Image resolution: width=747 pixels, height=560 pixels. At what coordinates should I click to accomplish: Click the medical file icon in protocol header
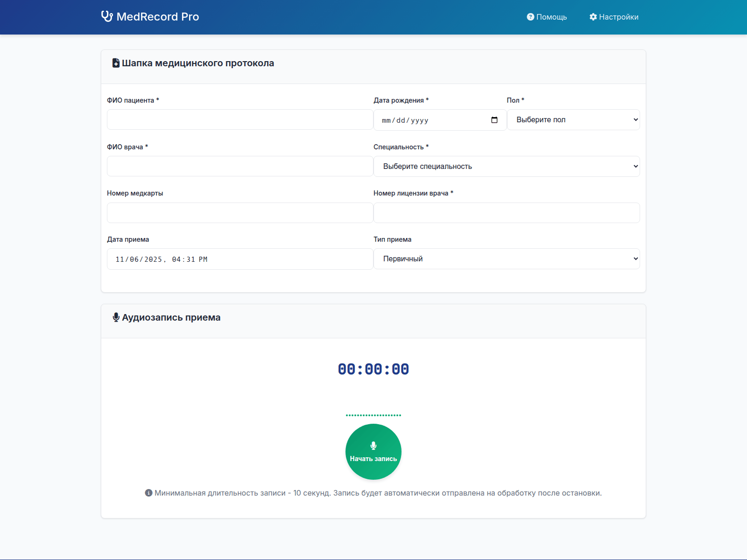(x=116, y=63)
